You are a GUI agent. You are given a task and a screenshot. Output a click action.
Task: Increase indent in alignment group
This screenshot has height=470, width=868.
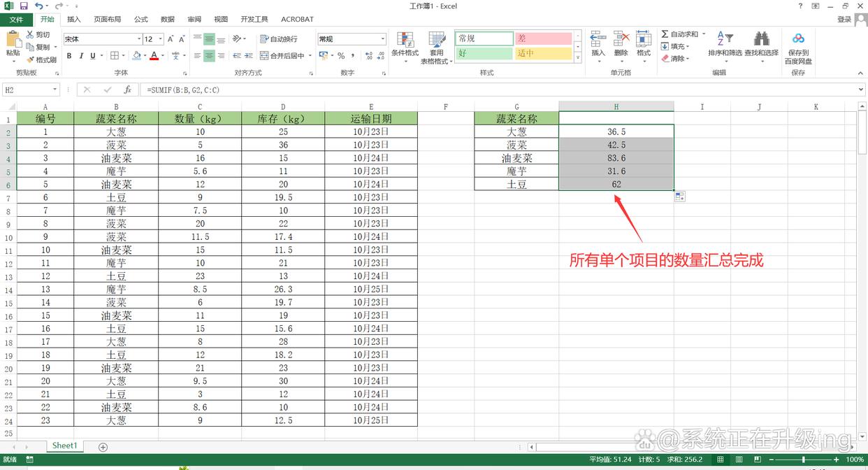coord(250,56)
